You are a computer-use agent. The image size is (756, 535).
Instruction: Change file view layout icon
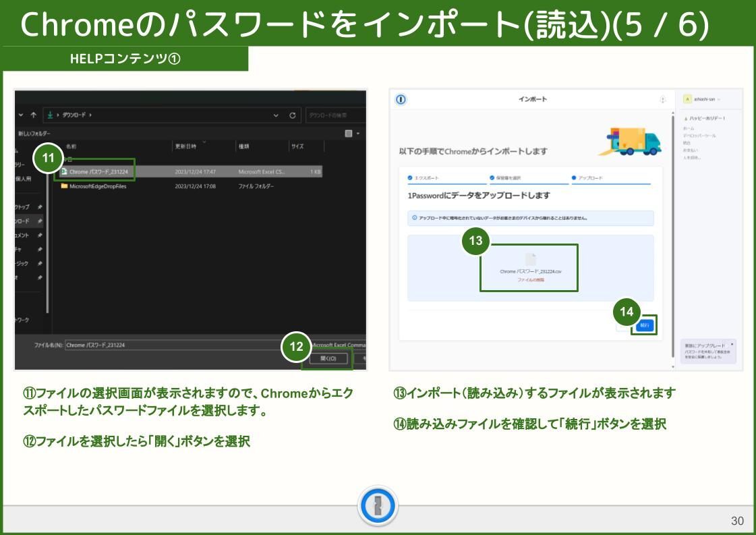(349, 133)
